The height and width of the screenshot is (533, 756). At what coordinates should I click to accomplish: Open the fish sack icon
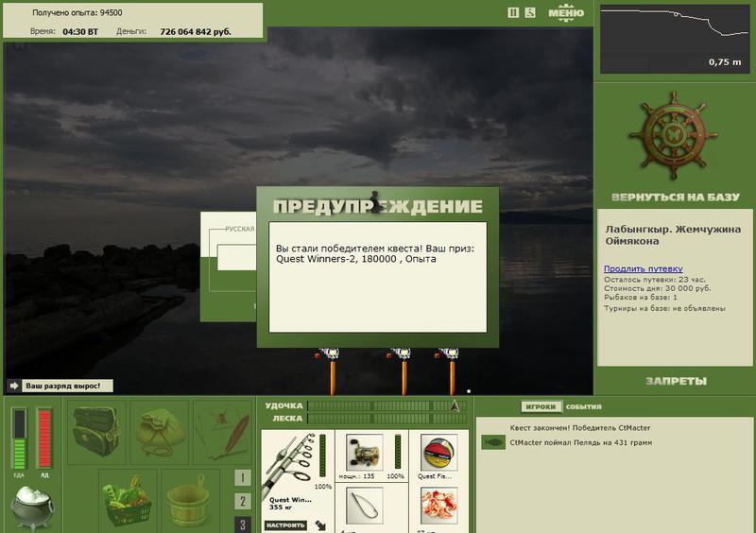tap(160, 432)
